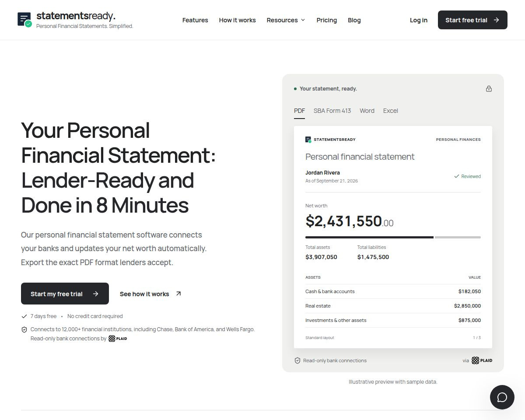Image resolution: width=525 pixels, height=420 pixels.
Task: Click the Real estate asset row
Action: [x=393, y=306]
